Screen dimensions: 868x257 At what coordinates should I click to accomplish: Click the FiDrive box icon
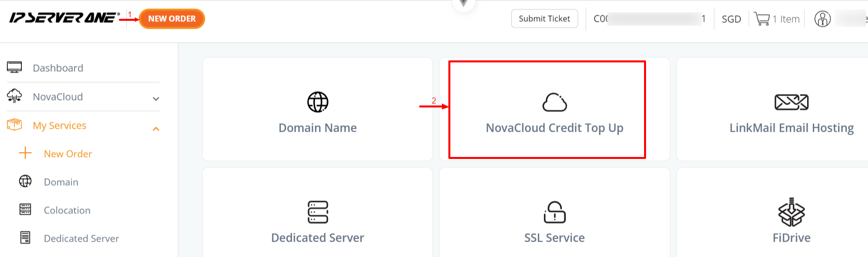(791, 212)
